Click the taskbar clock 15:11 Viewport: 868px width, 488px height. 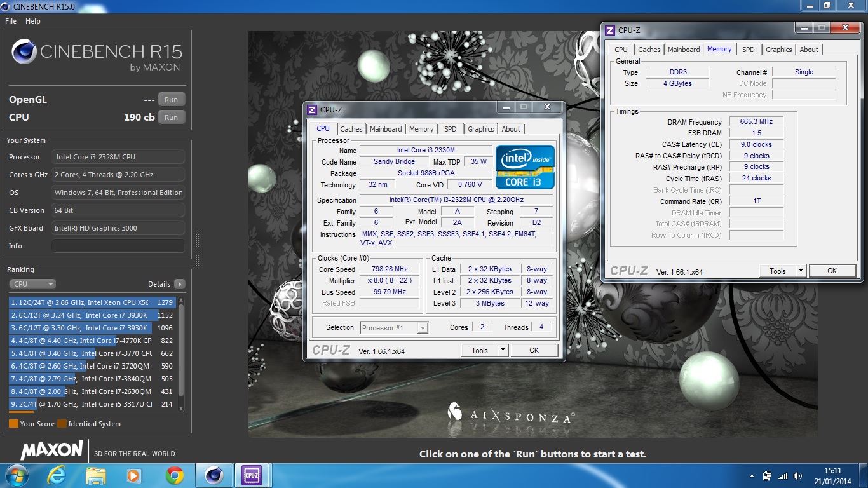[x=832, y=471]
